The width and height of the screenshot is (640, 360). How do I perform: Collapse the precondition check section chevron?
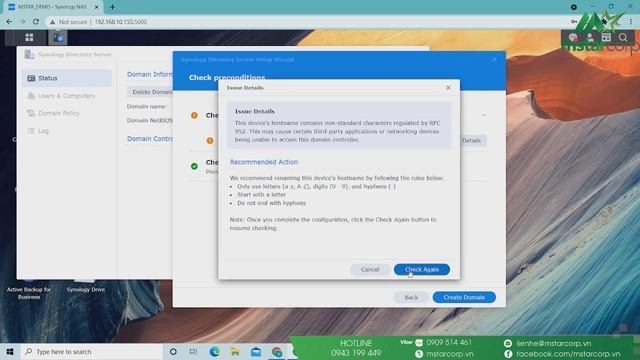[x=484, y=116]
